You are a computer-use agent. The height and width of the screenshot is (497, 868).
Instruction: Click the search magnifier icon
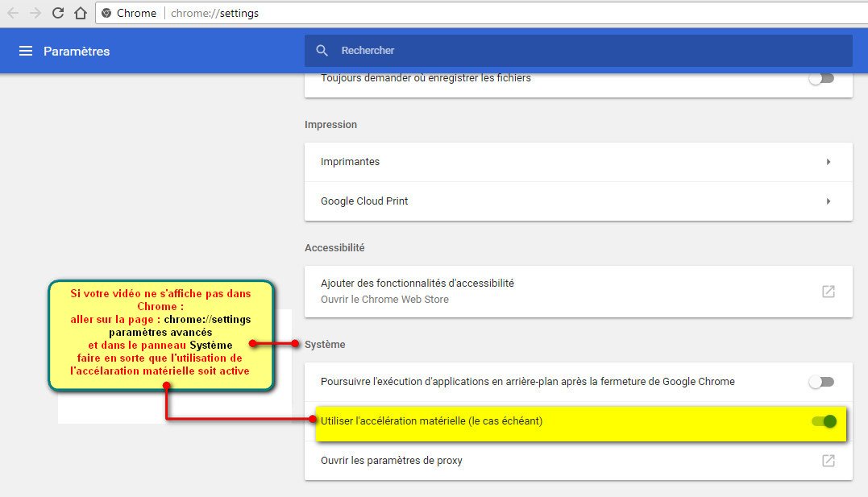point(322,51)
